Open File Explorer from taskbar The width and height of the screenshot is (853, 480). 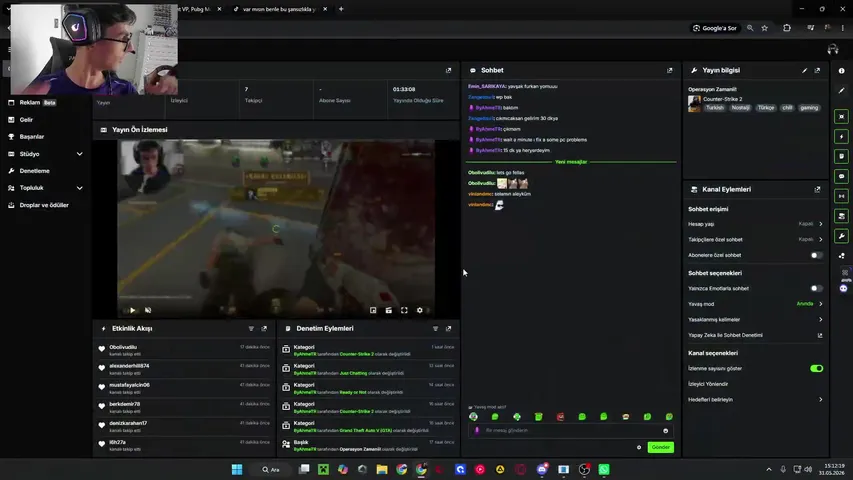click(382, 470)
